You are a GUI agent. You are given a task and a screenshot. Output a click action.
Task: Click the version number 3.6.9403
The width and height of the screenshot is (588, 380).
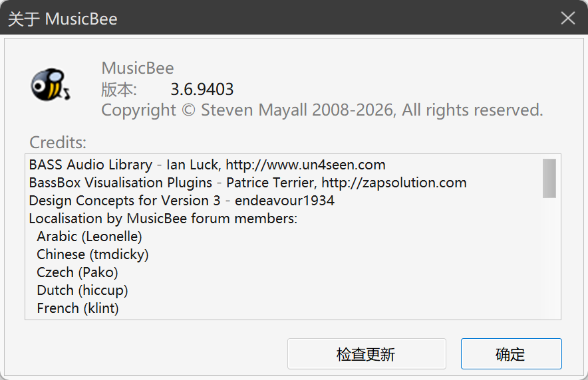tap(202, 90)
